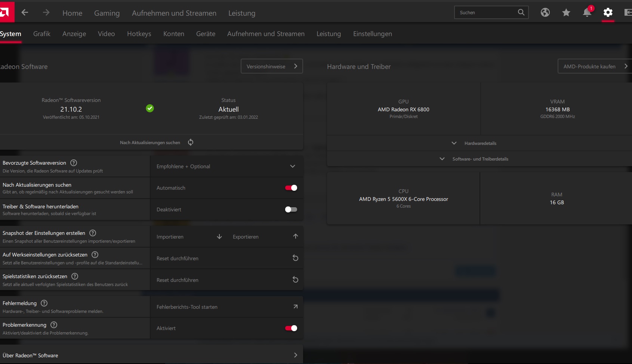Switch to the Konten tab

(x=174, y=34)
